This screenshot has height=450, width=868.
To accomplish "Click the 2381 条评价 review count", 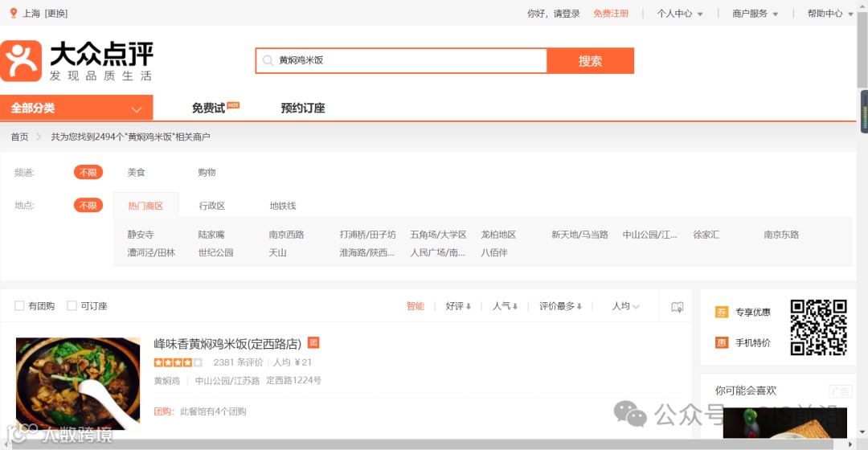I will tap(239, 362).
